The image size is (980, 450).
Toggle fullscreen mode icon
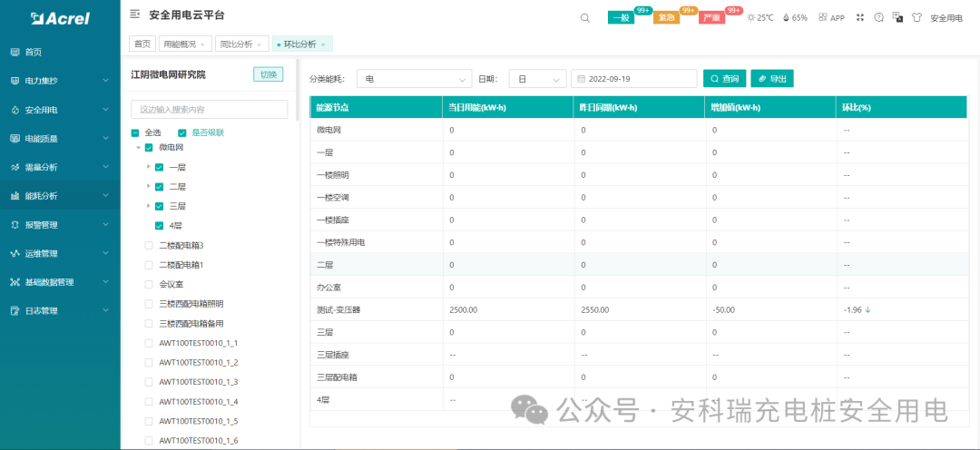[x=860, y=17]
